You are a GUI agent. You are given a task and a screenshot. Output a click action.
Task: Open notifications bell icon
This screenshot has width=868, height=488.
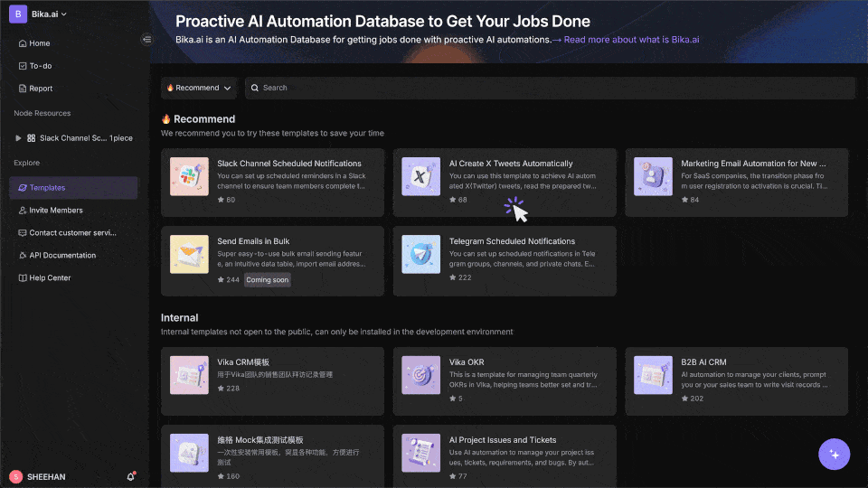tap(130, 476)
